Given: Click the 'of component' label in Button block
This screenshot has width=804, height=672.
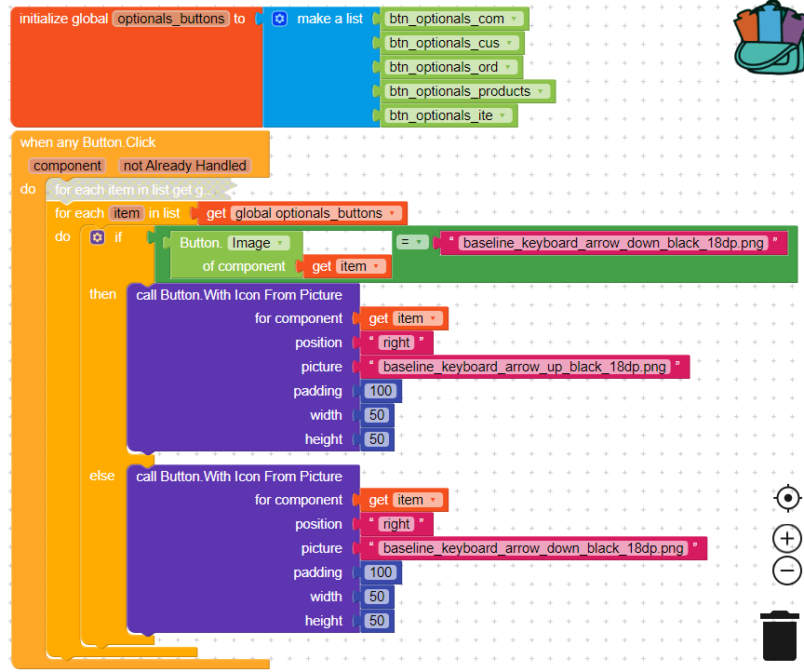Looking at the screenshot, I should tap(244, 266).
